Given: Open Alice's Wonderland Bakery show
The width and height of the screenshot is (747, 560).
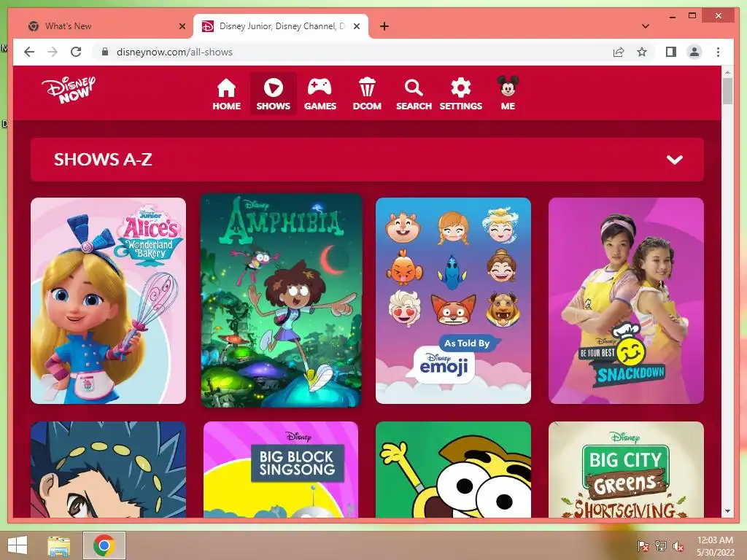Looking at the screenshot, I should coord(108,300).
